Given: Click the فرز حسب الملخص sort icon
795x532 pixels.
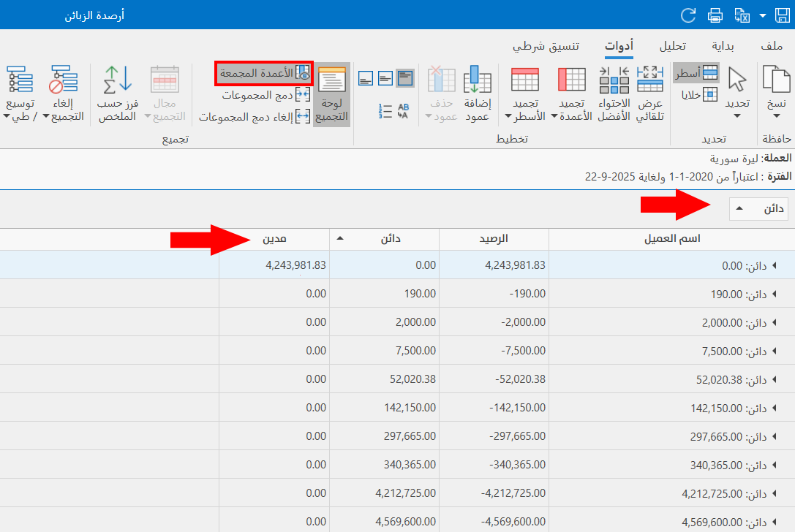Looking at the screenshot, I should click(x=117, y=88).
